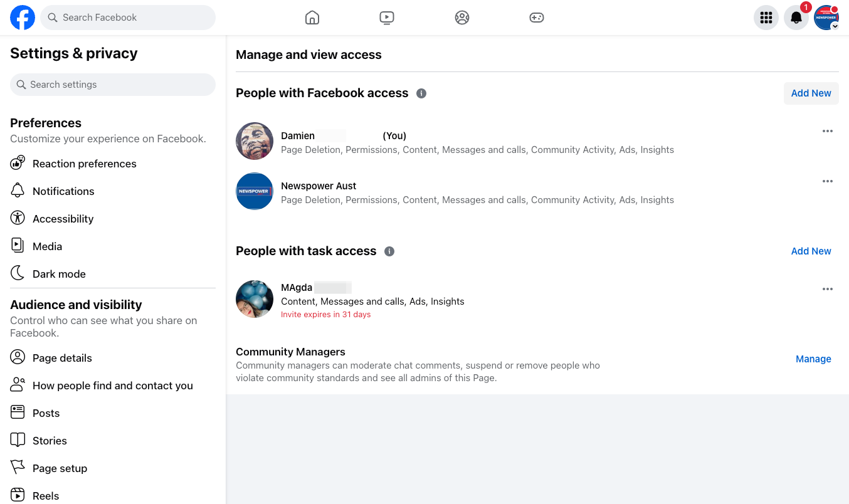Image resolution: width=849 pixels, height=504 pixels.
Task: Click Newspower Aust's profile picture
Action: click(255, 191)
